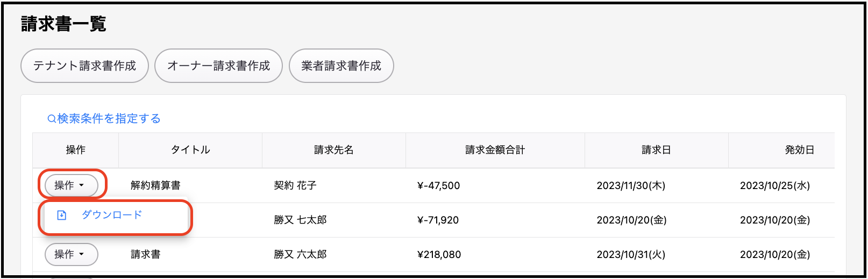The image size is (868, 279).
Task: Click the download file icon in dropdown
Action: tap(62, 215)
